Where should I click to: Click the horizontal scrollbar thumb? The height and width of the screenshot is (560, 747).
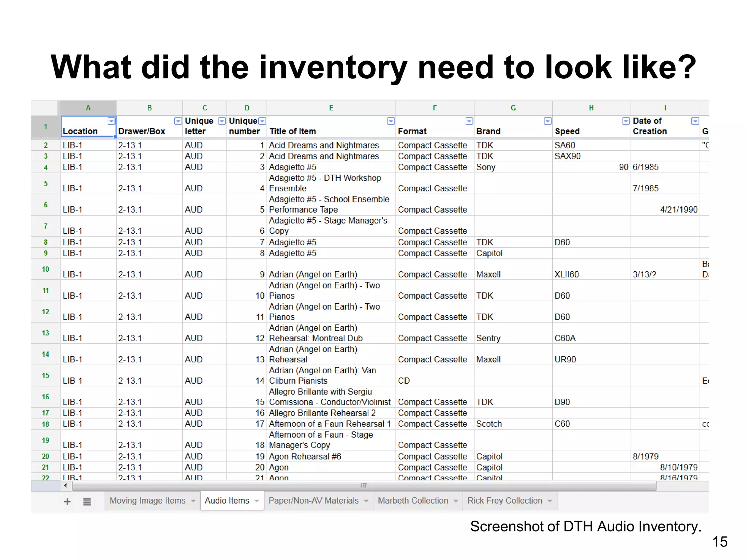click(364, 486)
